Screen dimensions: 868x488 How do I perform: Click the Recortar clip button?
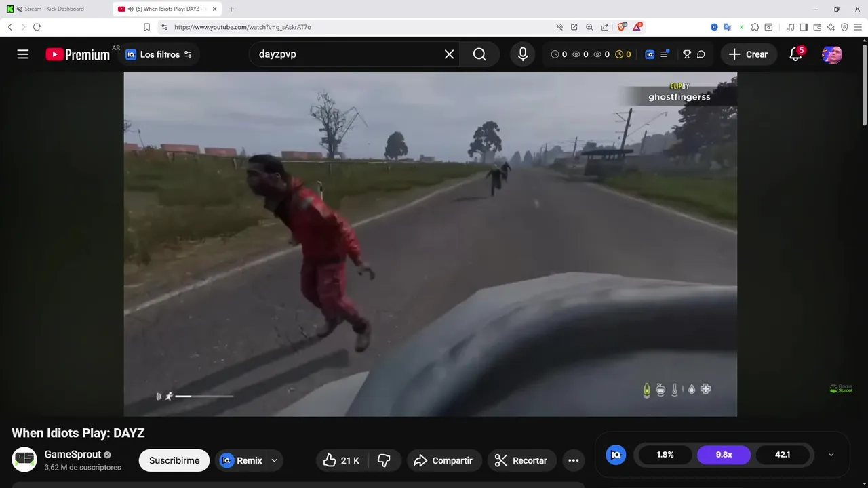521,460
